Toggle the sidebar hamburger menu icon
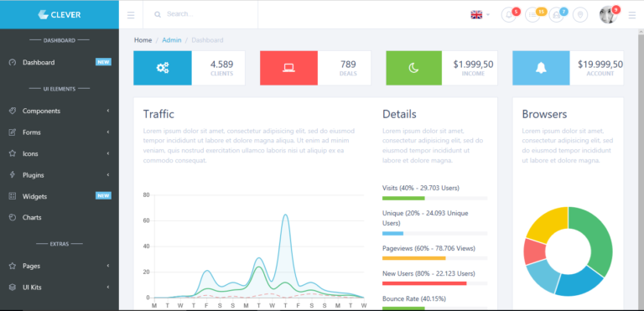 (131, 15)
